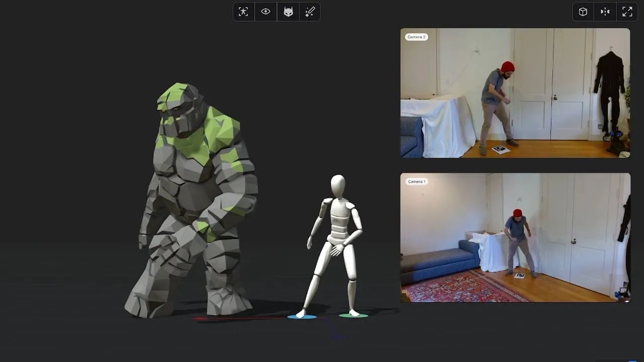Open the character mask avatar icon
Screen dimensions: 644x362
(288, 12)
